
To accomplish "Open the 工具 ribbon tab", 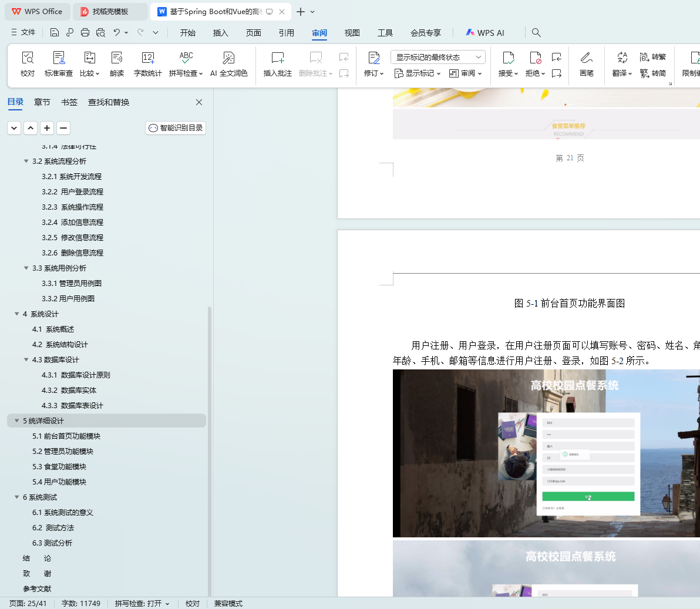I will tap(385, 32).
